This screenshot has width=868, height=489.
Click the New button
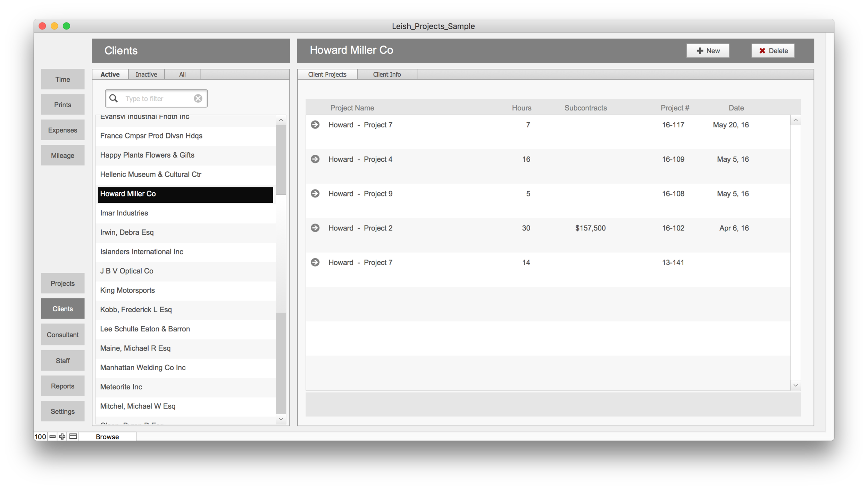[707, 51]
